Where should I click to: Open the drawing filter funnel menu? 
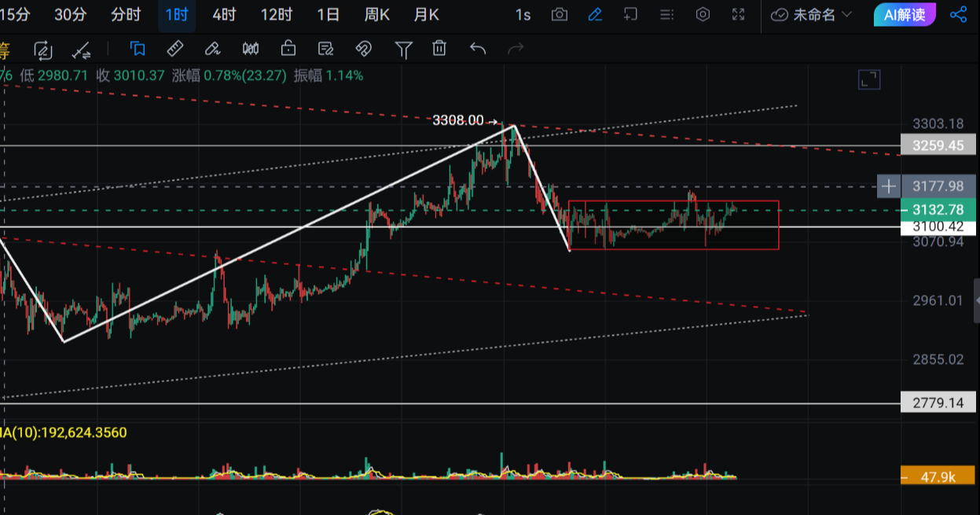tap(404, 49)
